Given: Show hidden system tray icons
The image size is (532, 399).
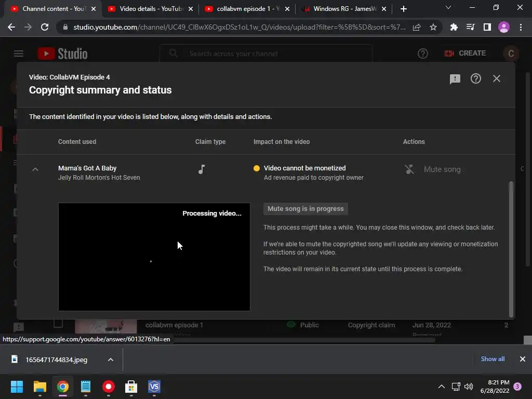Looking at the screenshot, I should (x=442, y=387).
